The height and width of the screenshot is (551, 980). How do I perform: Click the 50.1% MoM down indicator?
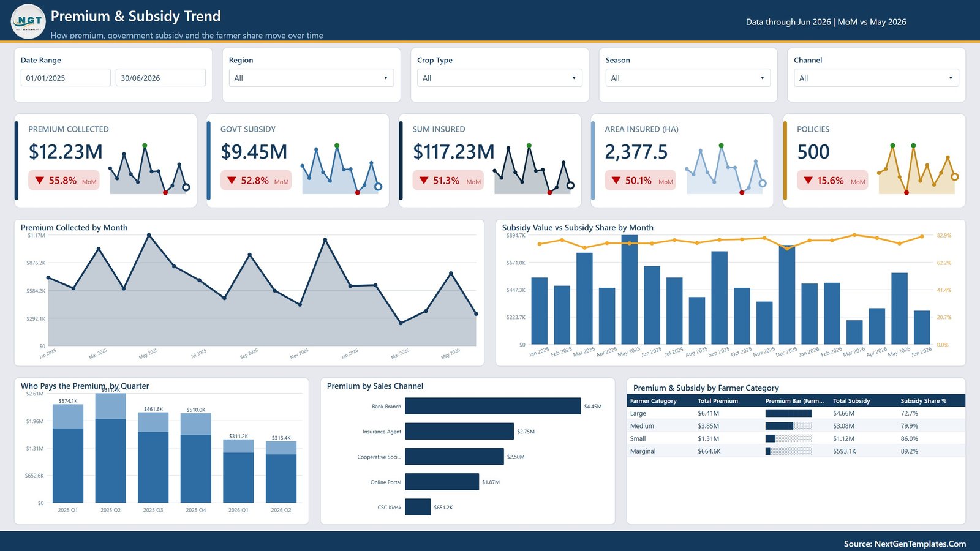[x=640, y=181]
